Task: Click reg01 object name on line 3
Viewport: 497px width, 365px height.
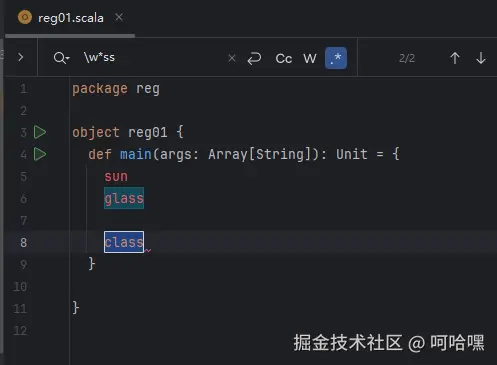Action: 148,132
